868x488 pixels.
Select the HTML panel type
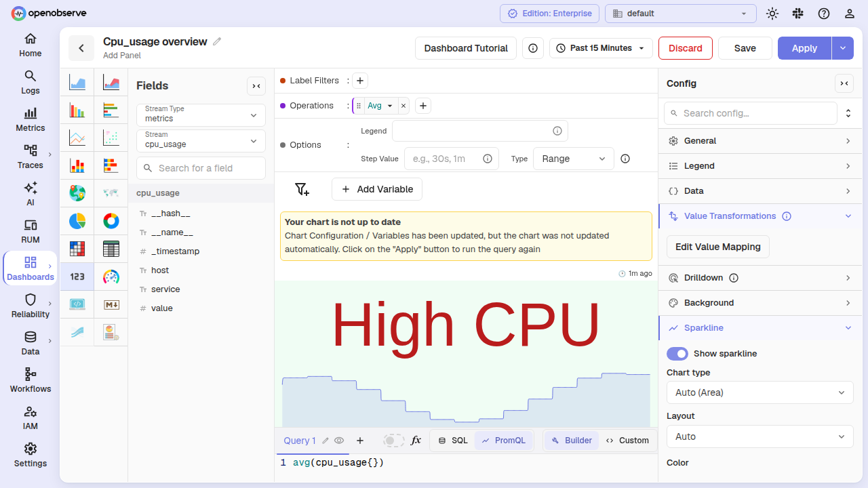77,304
